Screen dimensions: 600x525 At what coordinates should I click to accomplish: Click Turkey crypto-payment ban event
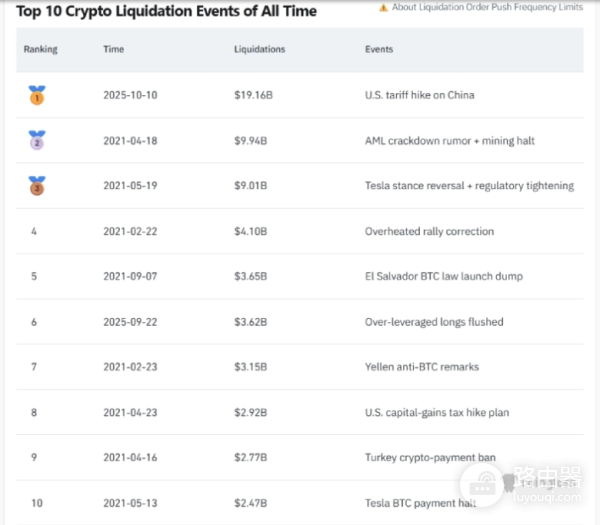tap(430, 458)
